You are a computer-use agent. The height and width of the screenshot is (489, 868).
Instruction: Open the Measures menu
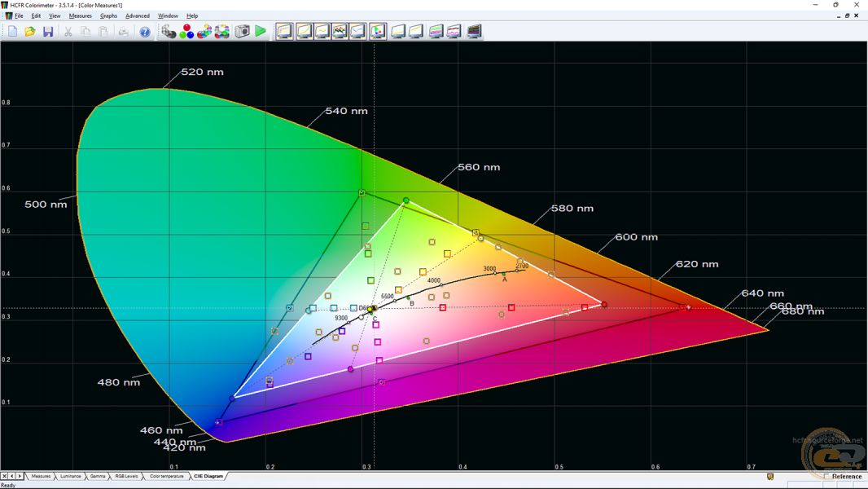click(81, 16)
